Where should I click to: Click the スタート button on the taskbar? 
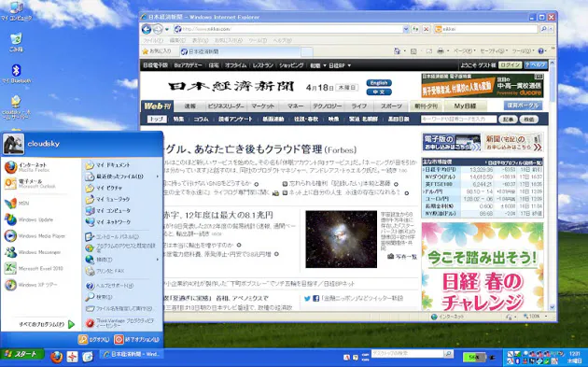tap(22, 354)
